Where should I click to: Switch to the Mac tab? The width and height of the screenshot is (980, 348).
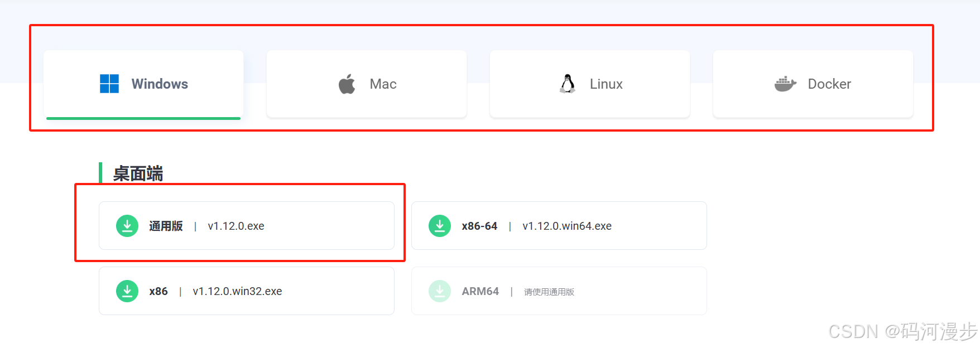pyautogui.click(x=367, y=84)
